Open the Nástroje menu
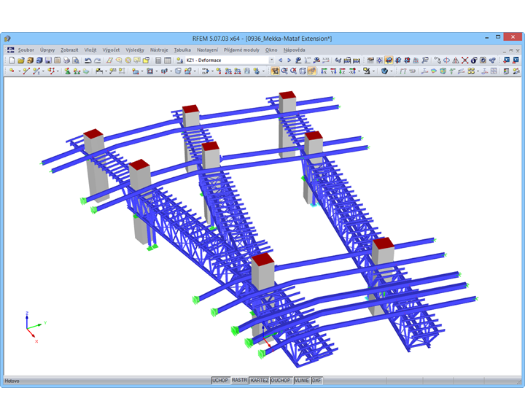The width and height of the screenshot is (525, 420). tap(159, 50)
